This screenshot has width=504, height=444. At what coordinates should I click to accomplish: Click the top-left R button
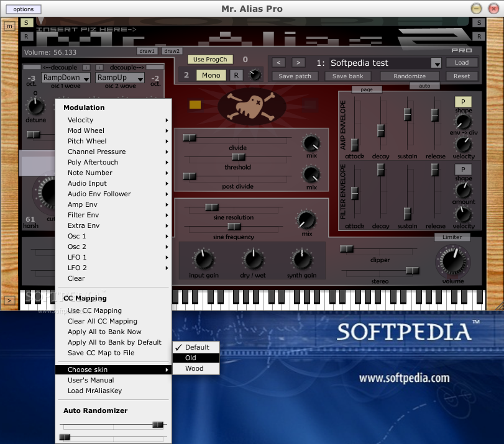point(26,36)
